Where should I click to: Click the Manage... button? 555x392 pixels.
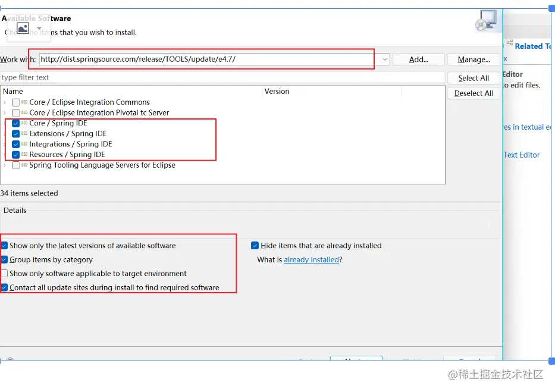click(x=474, y=59)
